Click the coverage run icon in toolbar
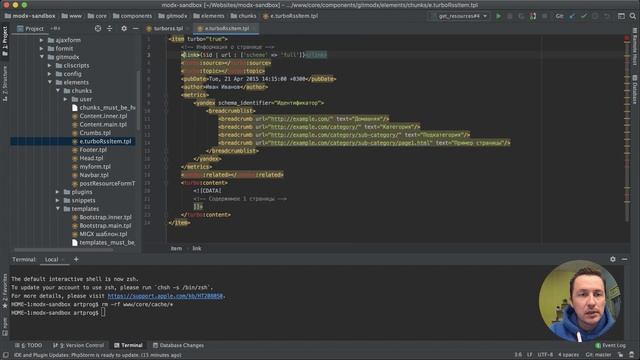Image resolution: width=640 pixels, height=360 pixels. (521, 16)
